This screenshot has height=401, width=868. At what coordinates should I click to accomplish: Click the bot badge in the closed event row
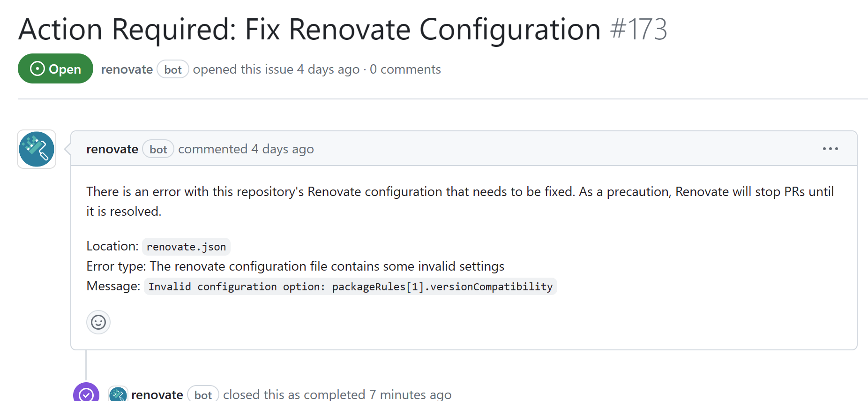203,394
